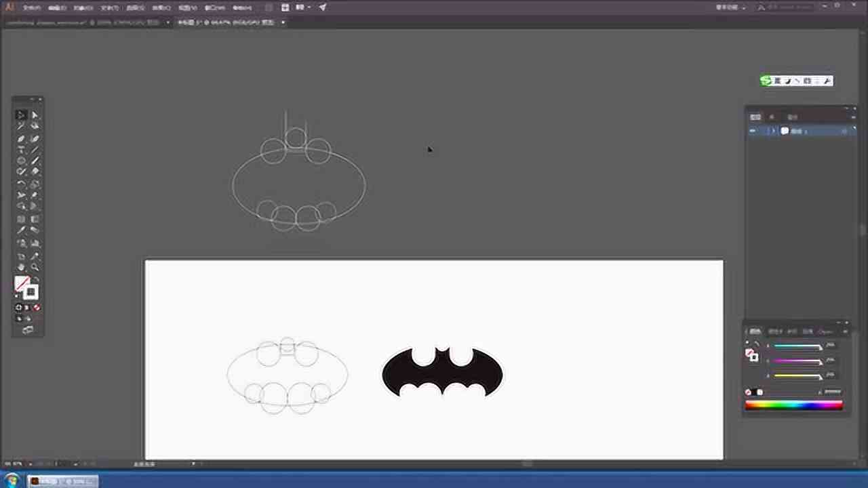This screenshot has width=868, height=488.
Task: Select the Gradient tool
Action: click(35, 219)
